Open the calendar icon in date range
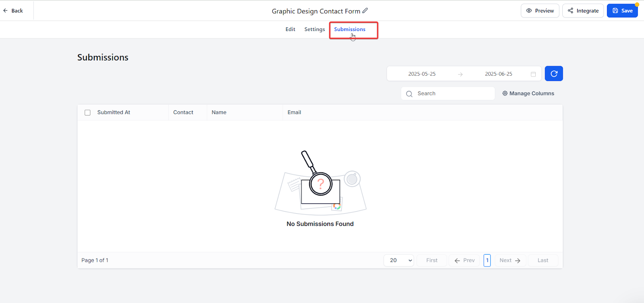Viewport: 644px width, 303px height. [533, 74]
